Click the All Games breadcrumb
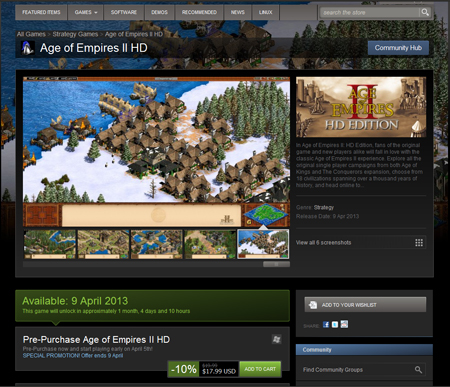Image resolution: width=450 pixels, height=387 pixels. click(31, 34)
